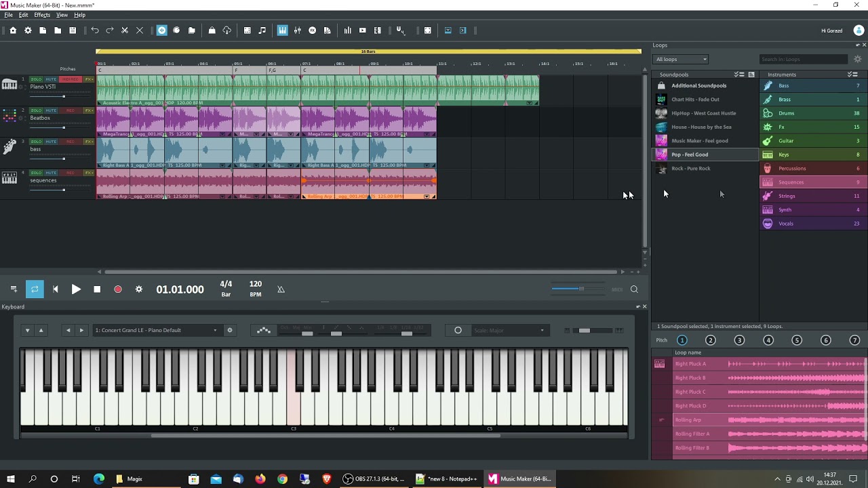The image size is (868, 488).
Task: Click the bass track guitar icon
Action: tap(9, 146)
